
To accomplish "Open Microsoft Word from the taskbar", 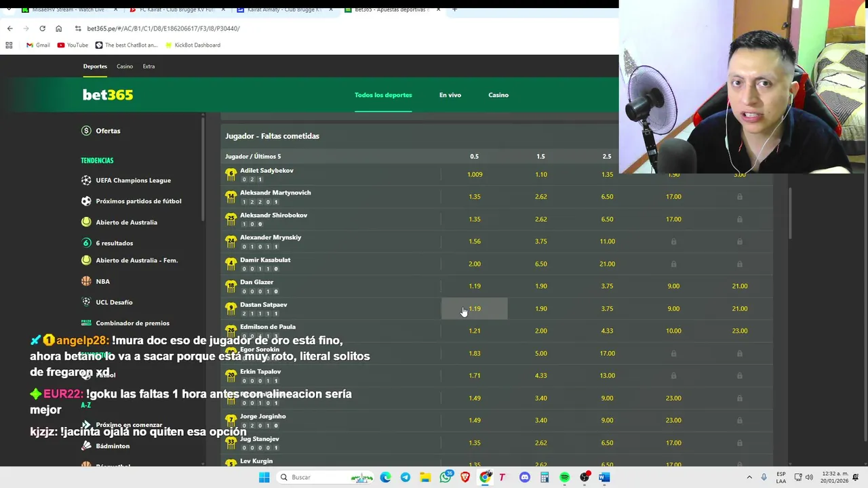I will coord(604,477).
